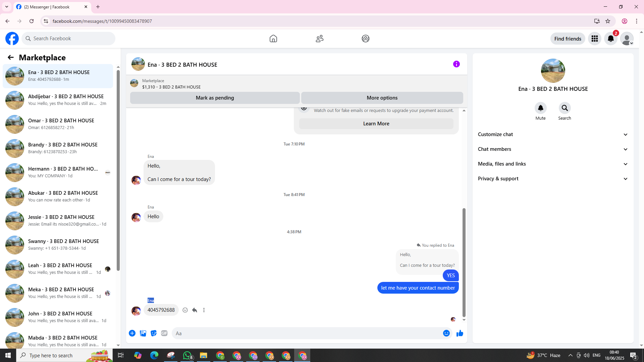644x362 pixels.
Task: Open Hermann's 3 BED 2 BATH chat
Action: (58, 173)
